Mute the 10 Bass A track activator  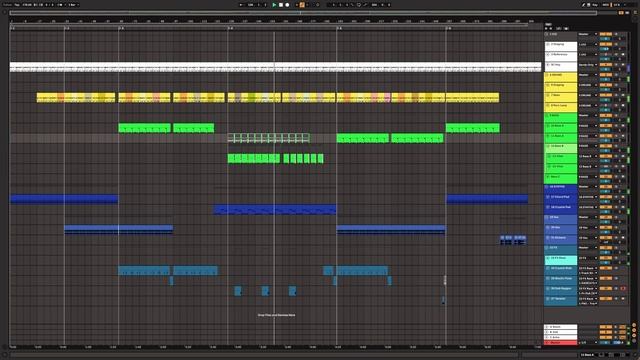coord(606,126)
